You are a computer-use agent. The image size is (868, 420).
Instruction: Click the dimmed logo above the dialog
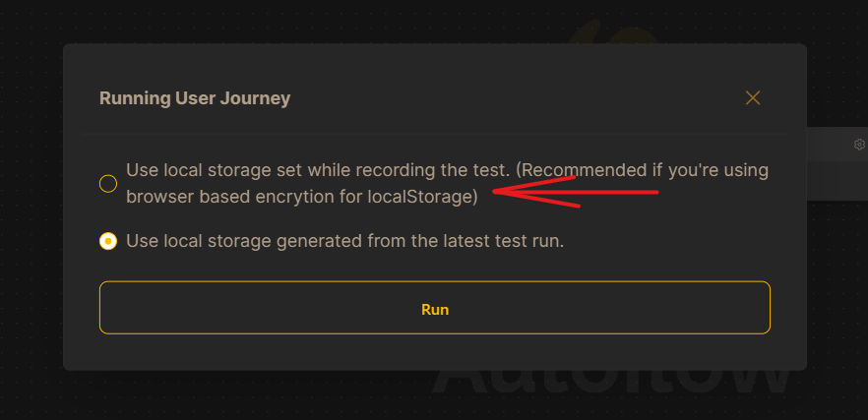pos(620,32)
